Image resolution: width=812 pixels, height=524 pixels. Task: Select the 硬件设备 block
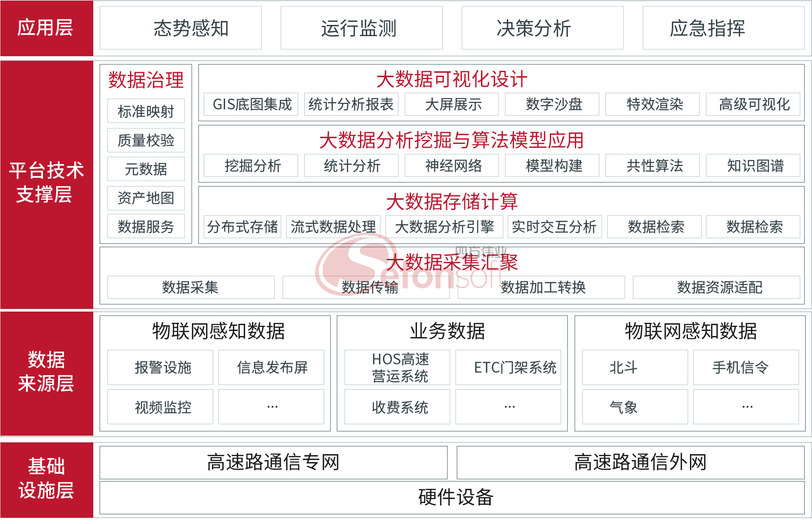[x=452, y=498]
